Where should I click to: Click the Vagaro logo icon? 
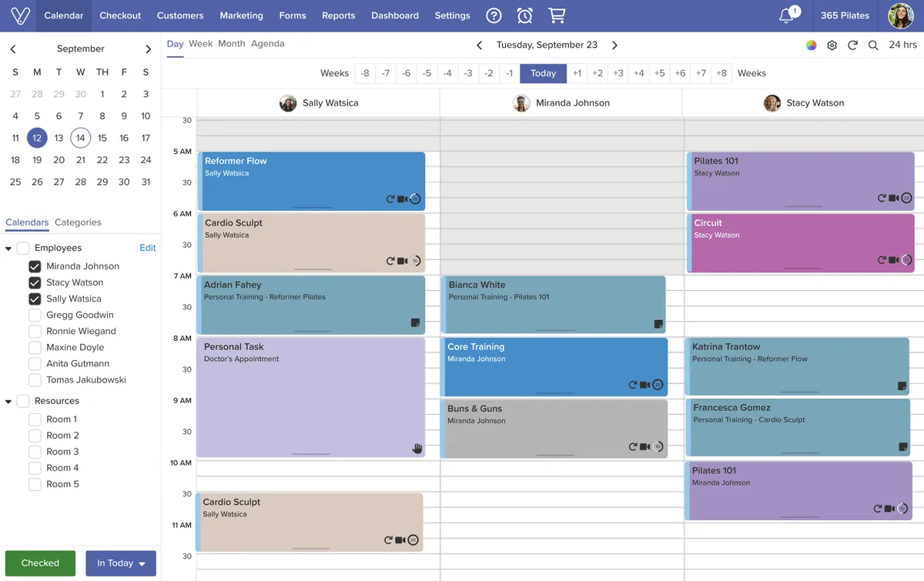[x=20, y=15]
